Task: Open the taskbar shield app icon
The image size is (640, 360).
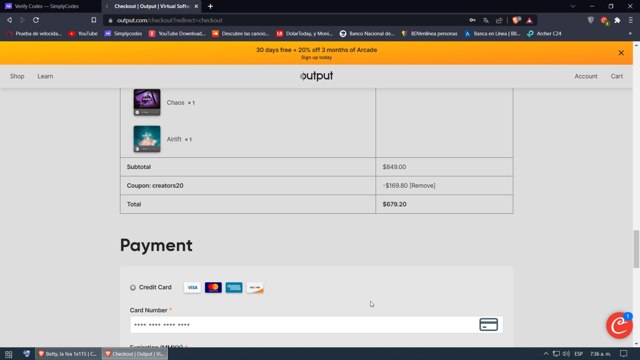Action: click(27, 353)
